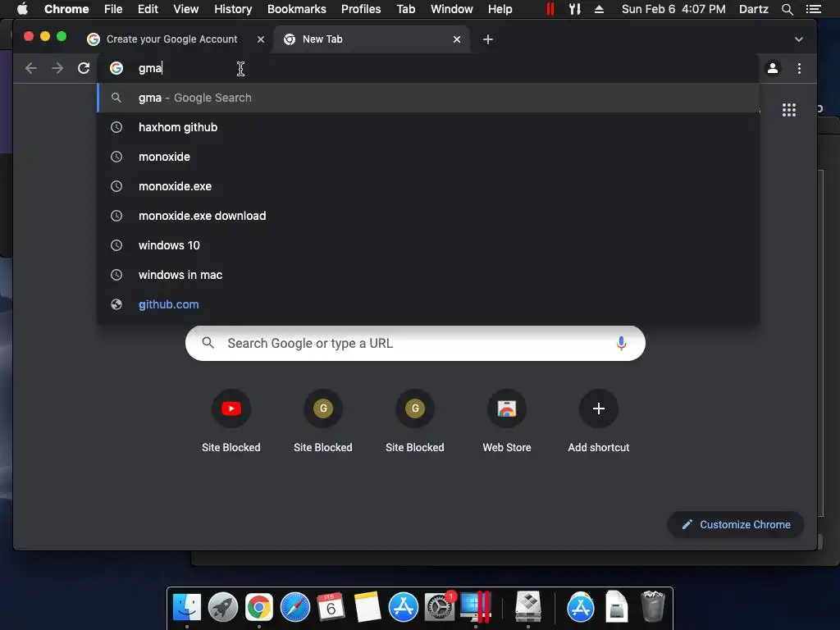Viewport: 840px width, 630px height.
Task: Open the github.com suggestion link
Action: pyautogui.click(x=428, y=304)
